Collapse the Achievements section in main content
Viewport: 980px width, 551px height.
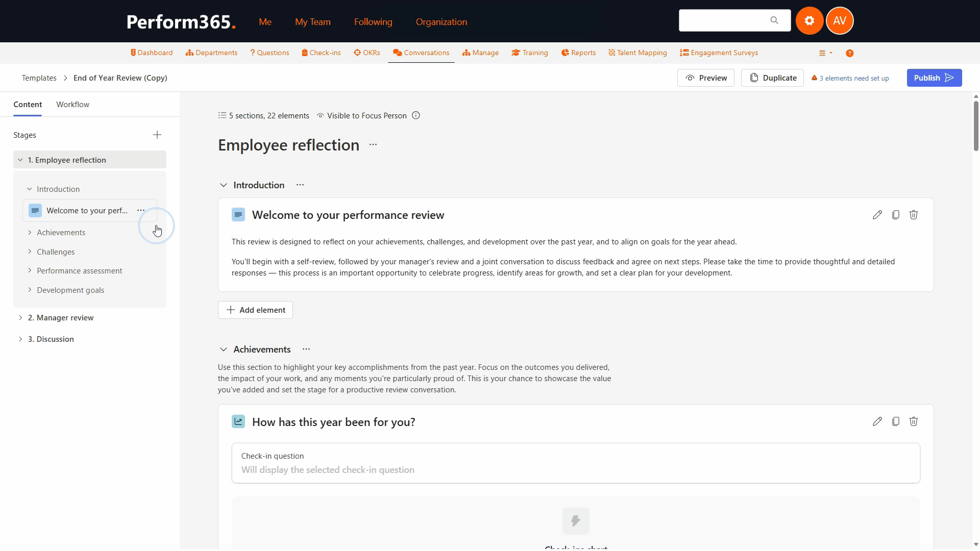[223, 349]
